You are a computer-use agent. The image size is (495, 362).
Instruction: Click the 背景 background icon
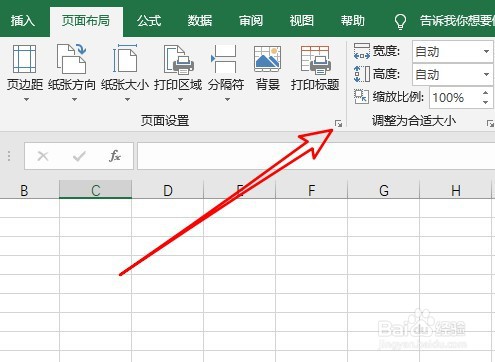tap(267, 59)
